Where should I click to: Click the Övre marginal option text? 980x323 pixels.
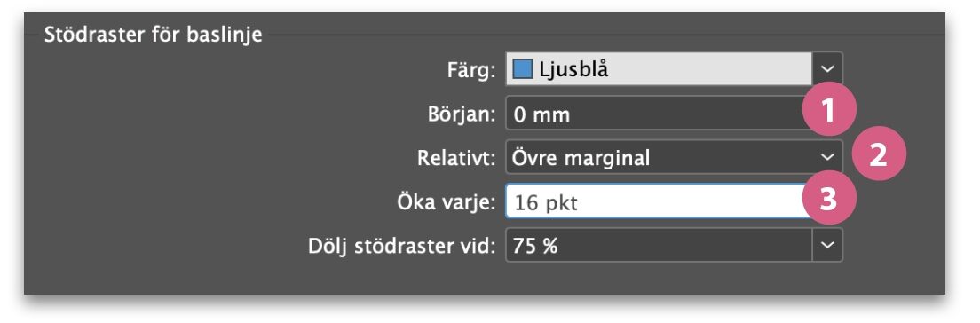click(581, 158)
